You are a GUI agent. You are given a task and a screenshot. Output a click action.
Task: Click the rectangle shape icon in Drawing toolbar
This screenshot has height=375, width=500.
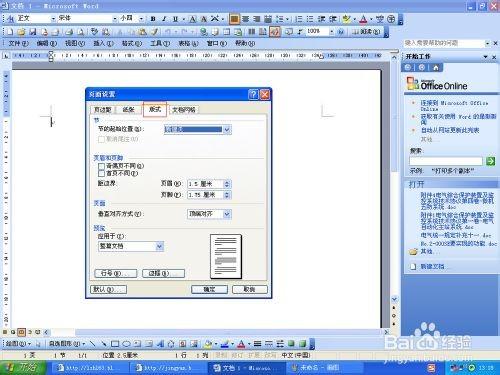(115, 344)
